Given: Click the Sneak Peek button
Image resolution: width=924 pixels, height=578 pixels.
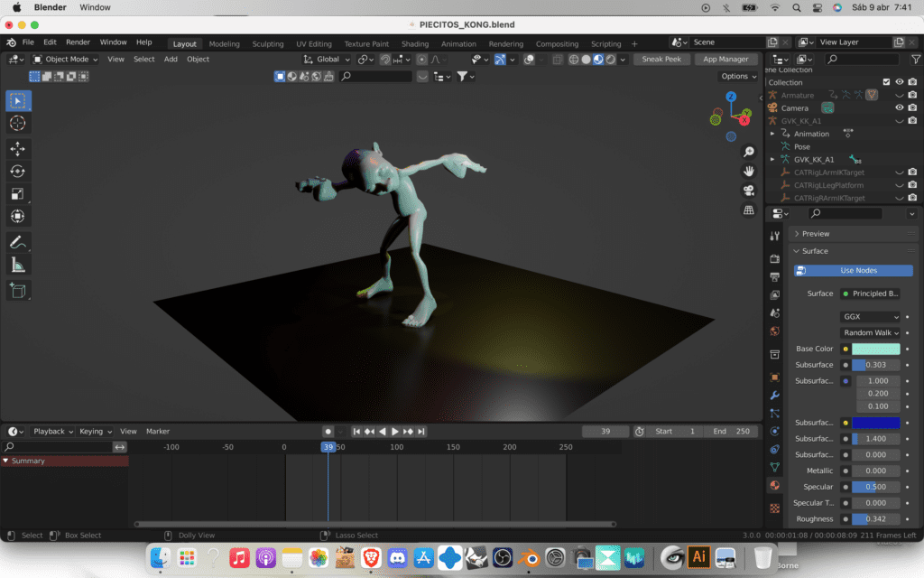Looking at the screenshot, I should [662, 60].
